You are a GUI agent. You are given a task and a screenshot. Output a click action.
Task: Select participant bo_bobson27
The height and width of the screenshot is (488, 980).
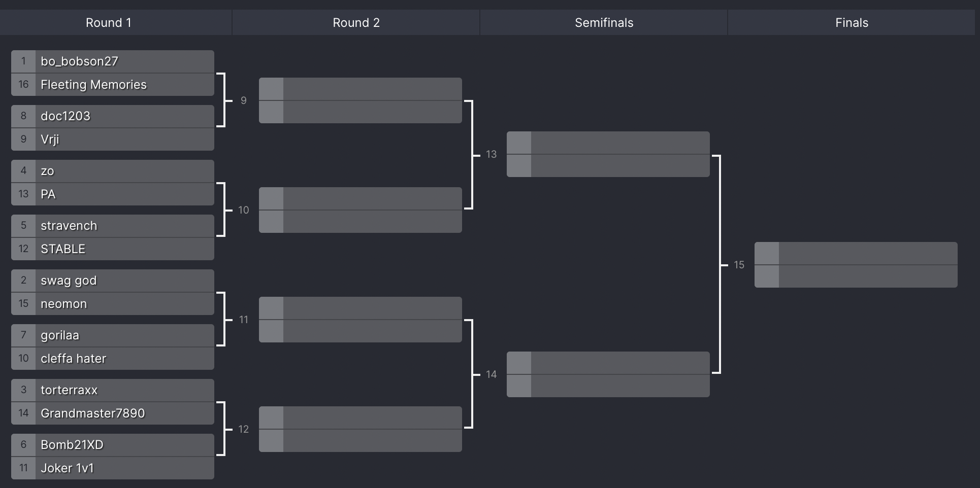click(x=113, y=61)
